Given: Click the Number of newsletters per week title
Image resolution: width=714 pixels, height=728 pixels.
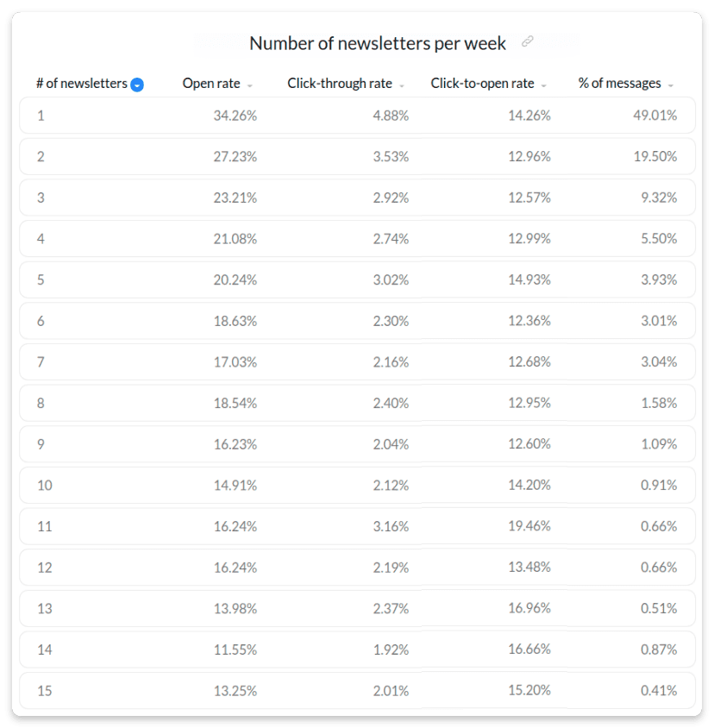Looking at the screenshot, I should pyautogui.click(x=378, y=43).
